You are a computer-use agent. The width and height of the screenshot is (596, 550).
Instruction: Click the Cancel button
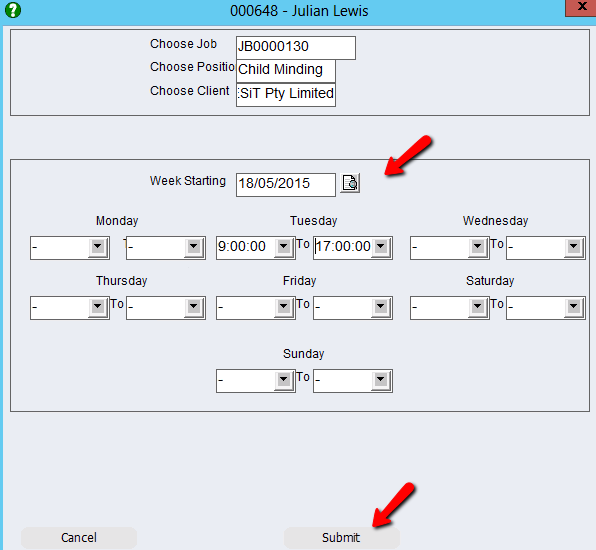(x=79, y=537)
